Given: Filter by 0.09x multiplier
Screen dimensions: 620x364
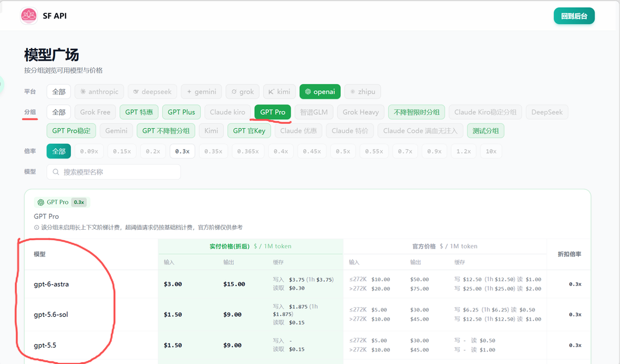Looking at the screenshot, I should click(89, 151).
